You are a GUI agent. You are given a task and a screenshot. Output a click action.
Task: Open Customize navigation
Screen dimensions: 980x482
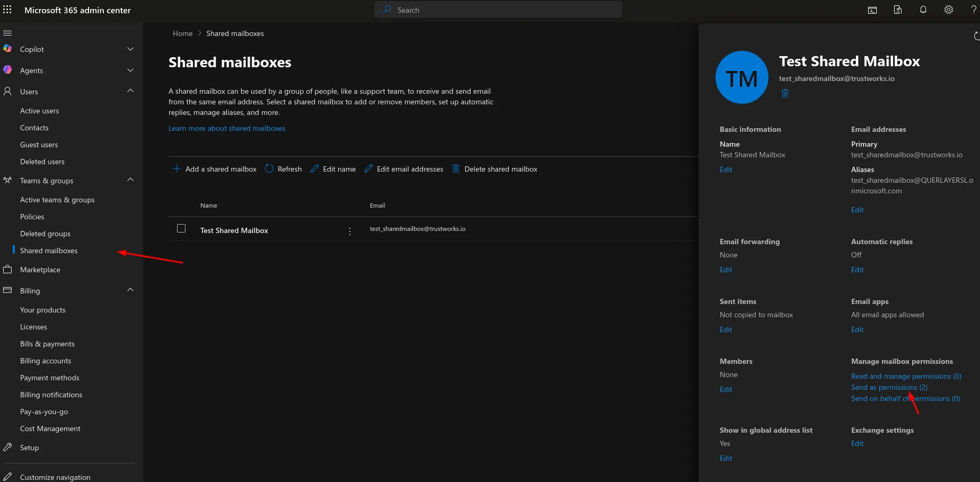55,477
